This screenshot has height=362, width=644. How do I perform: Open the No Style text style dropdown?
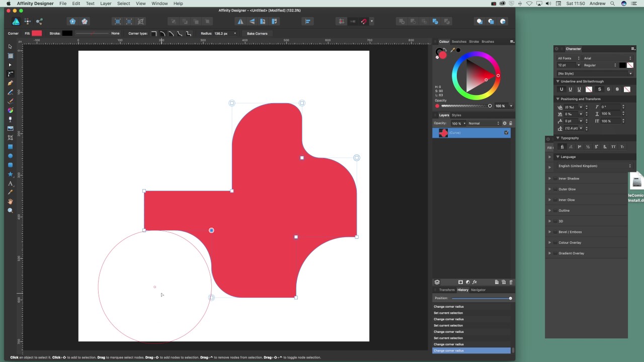click(x=595, y=73)
